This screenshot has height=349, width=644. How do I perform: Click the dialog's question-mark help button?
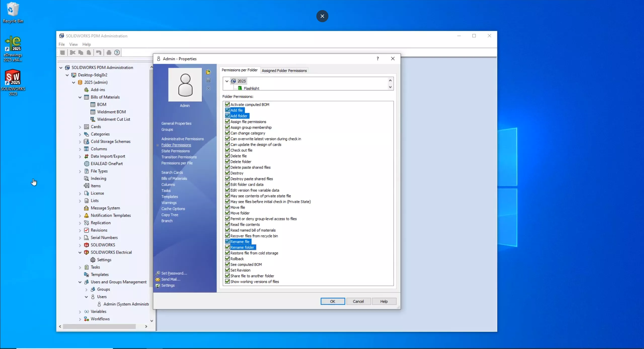point(377,59)
